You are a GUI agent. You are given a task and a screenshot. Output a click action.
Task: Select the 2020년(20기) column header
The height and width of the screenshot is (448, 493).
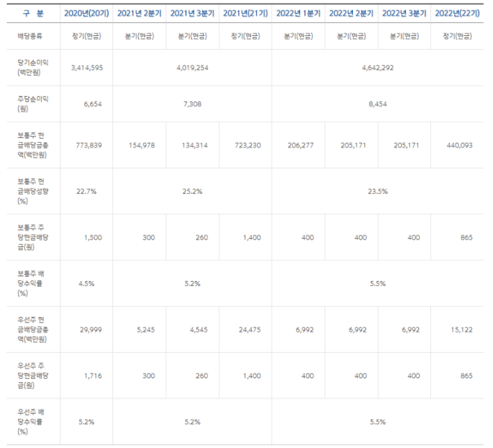86,14
